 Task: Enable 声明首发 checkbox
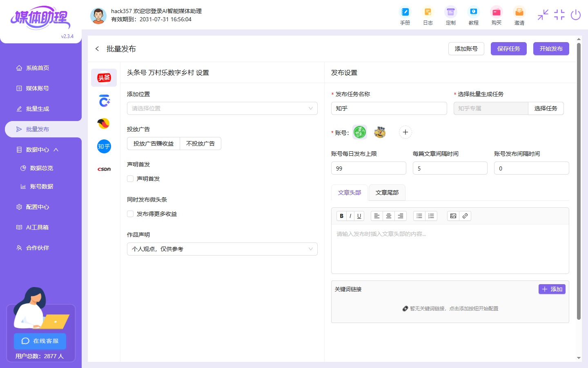point(130,178)
